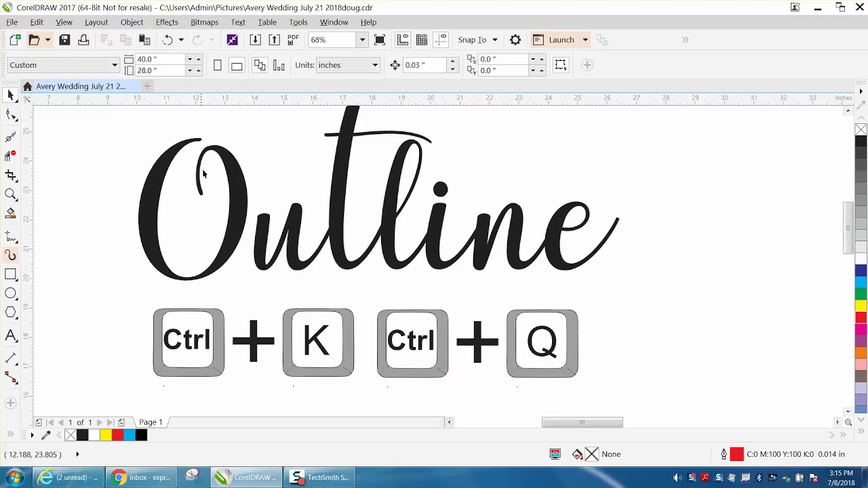Toggle All pages layout button

[260, 65]
